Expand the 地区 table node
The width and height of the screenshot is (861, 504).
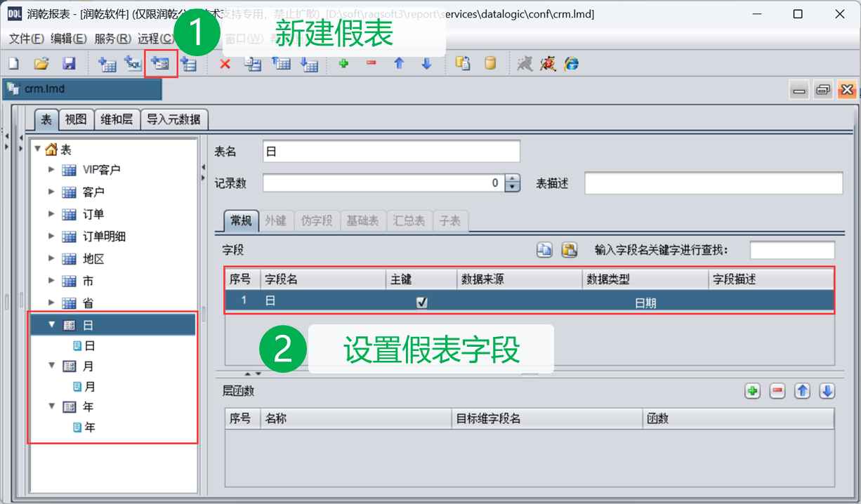pos(51,259)
